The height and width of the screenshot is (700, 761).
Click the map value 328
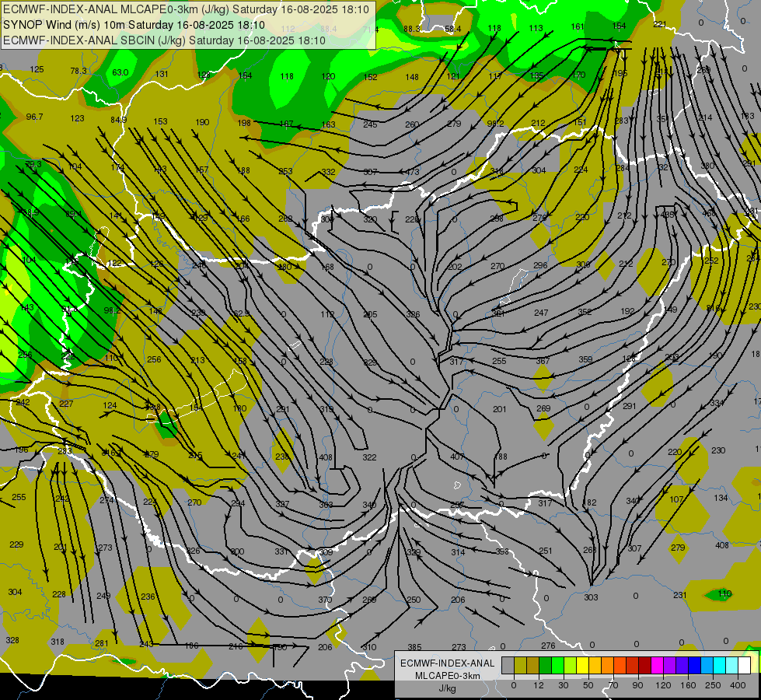pyautogui.click(x=12, y=640)
